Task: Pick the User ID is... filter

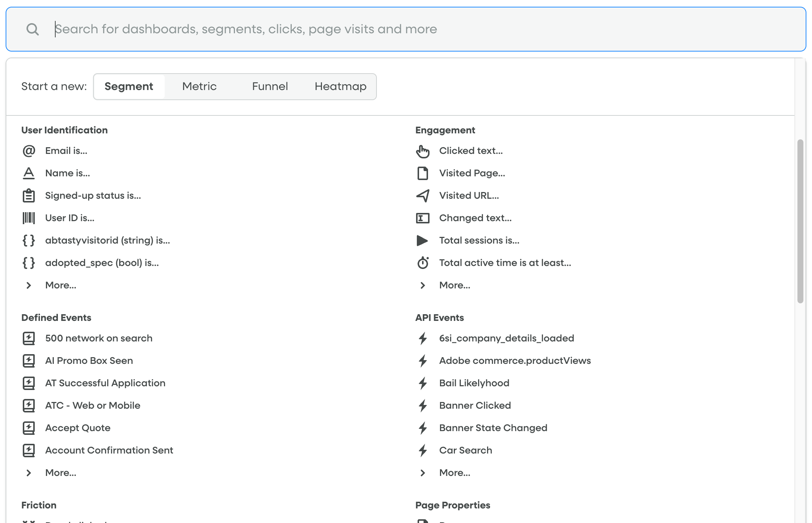Action: point(70,218)
